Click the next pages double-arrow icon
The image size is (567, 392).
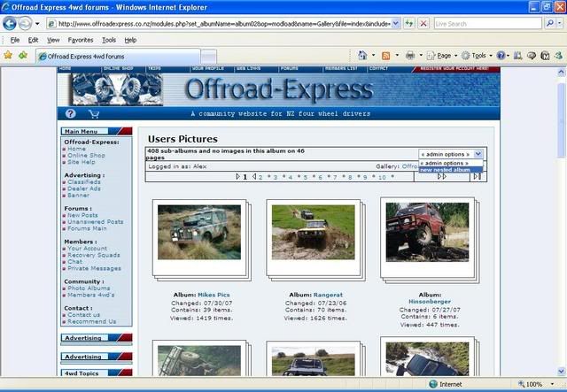point(442,176)
